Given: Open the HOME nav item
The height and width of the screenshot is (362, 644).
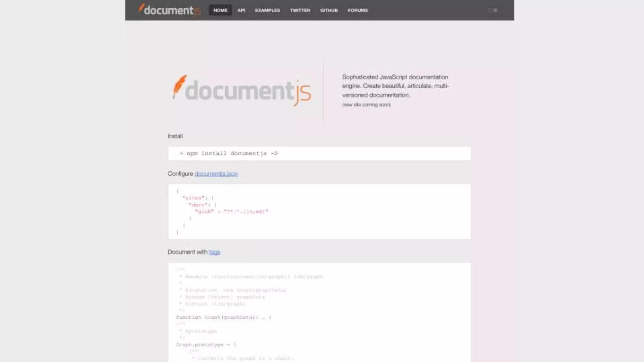Looking at the screenshot, I should [220, 10].
